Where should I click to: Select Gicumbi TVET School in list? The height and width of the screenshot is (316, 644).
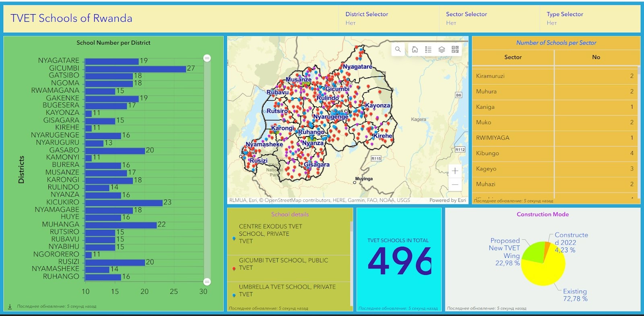[283, 264]
